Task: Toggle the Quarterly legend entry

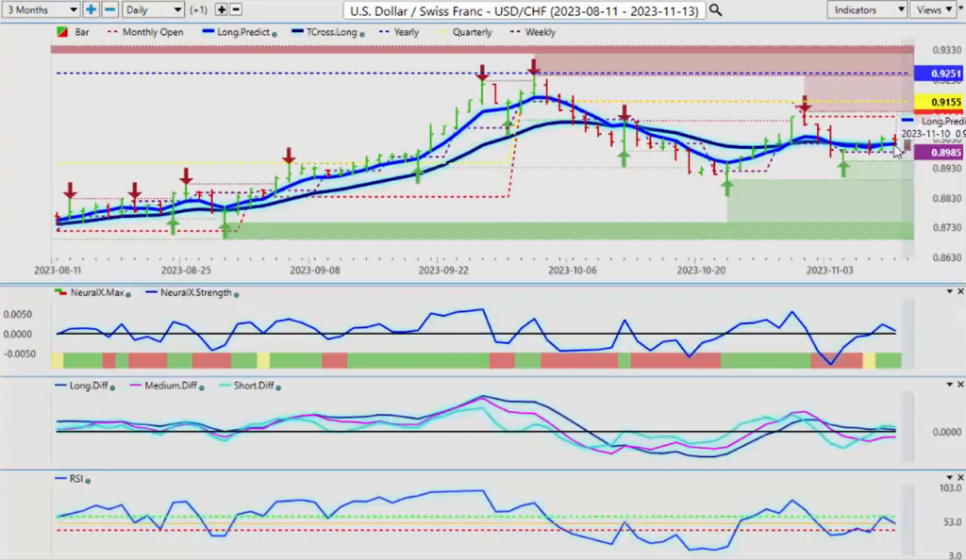Action: click(465, 32)
